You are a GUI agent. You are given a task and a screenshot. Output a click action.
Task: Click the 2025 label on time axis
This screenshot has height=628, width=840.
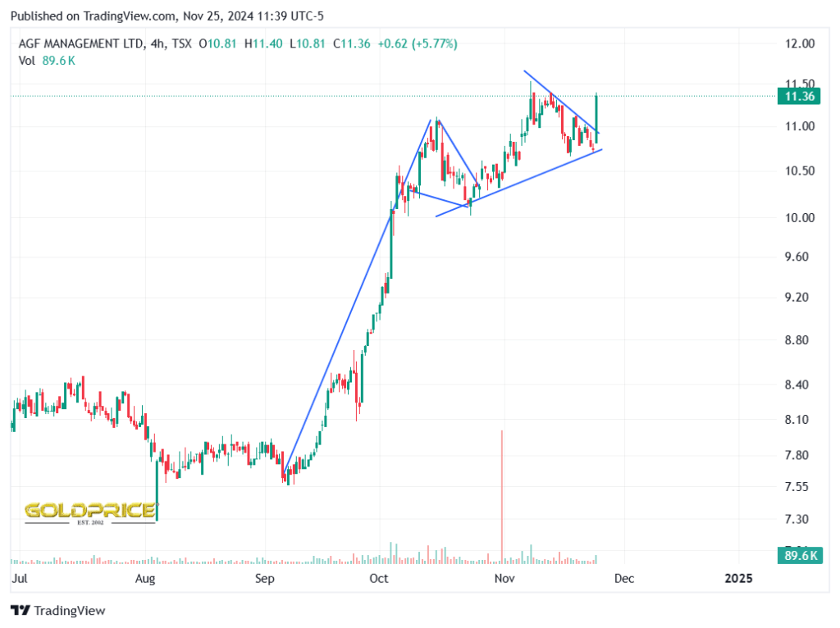coord(738,579)
